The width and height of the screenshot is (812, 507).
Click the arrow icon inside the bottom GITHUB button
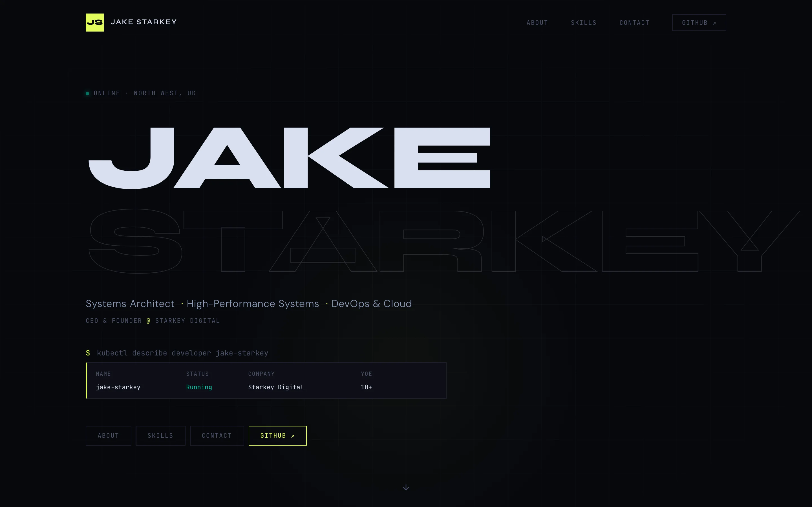[x=292, y=436]
